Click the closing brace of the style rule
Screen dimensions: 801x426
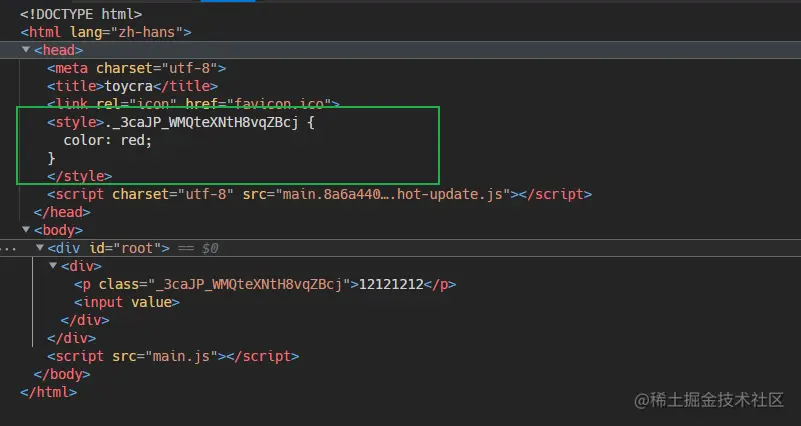pyautogui.click(x=51, y=158)
